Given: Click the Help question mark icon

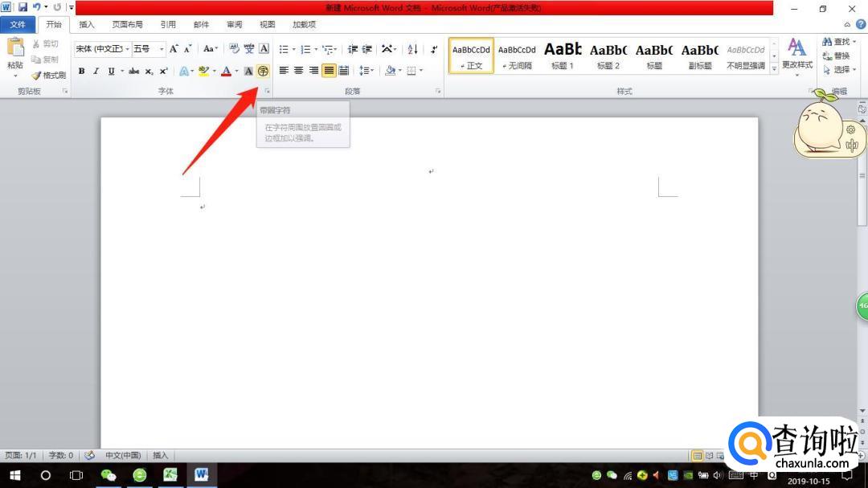Looking at the screenshot, I should (x=861, y=24).
